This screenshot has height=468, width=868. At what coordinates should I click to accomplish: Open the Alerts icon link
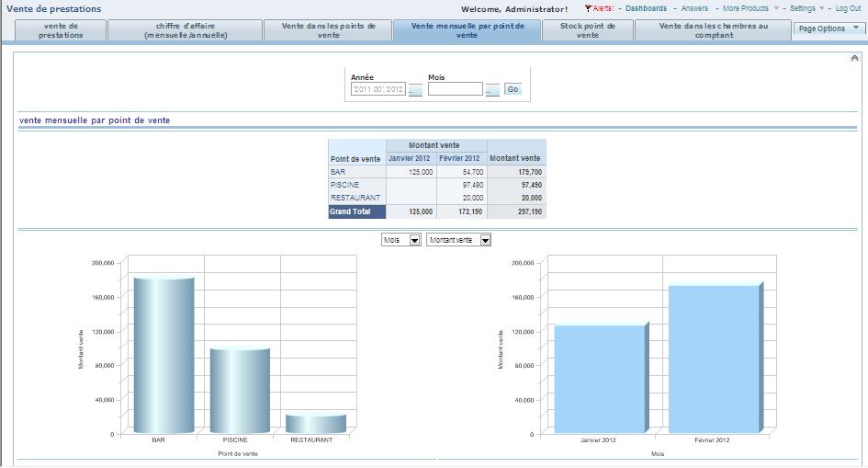[599, 8]
